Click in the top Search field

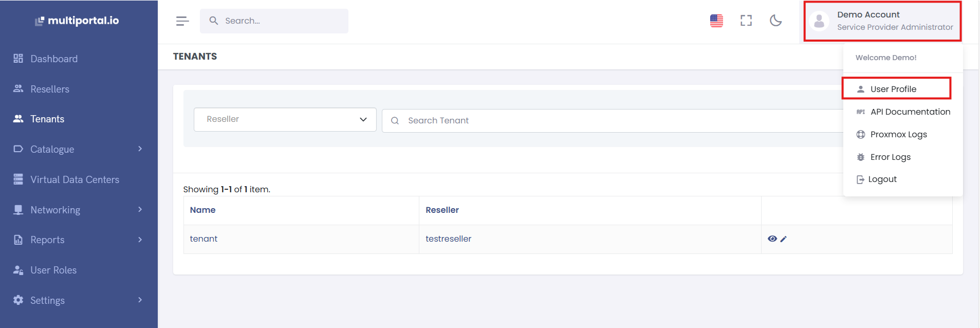274,21
